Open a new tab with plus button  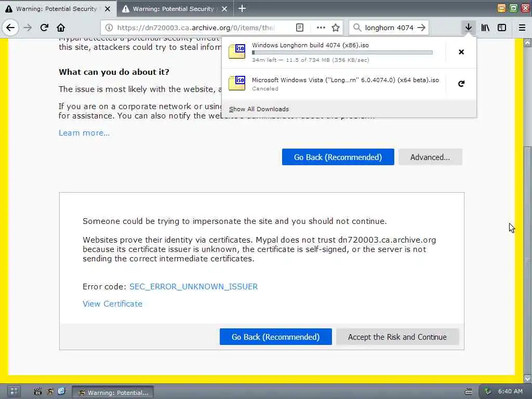pyautogui.click(x=242, y=8)
